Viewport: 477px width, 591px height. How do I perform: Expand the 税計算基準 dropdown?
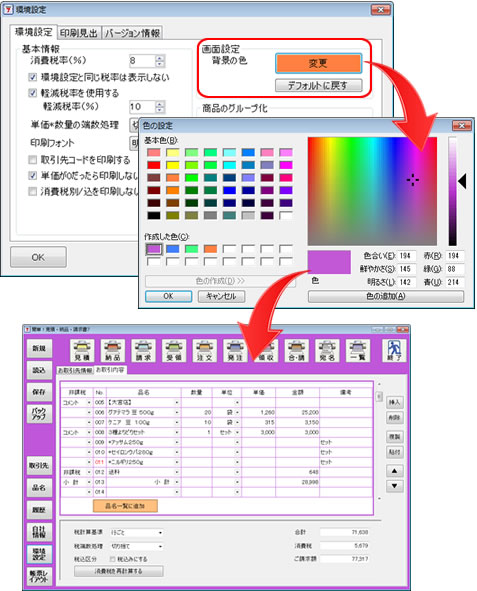[136, 533]
